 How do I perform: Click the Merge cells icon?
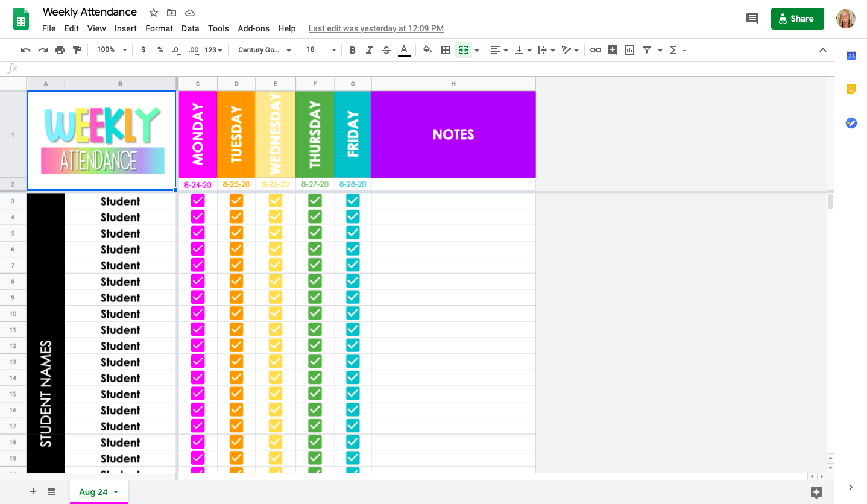pos(464,50)
